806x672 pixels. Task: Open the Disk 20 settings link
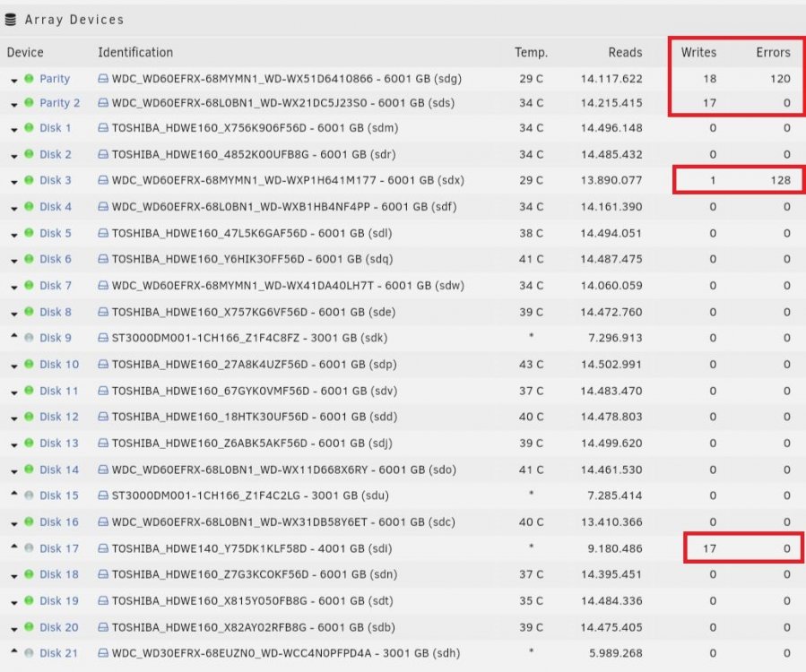tap(59, 627)
